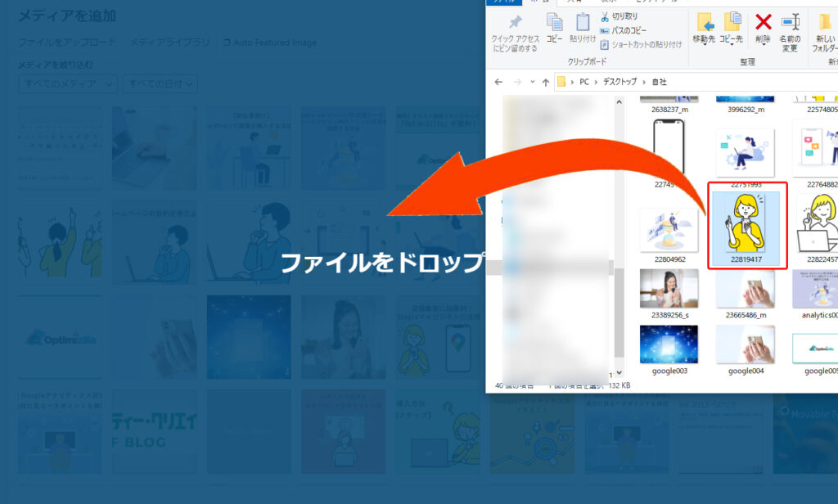Viewport: 838px width, 504px height.
Task: Click the 新しいフォルダー (New folder) icon
Action: pyautogui.click(x=825, y=33)
